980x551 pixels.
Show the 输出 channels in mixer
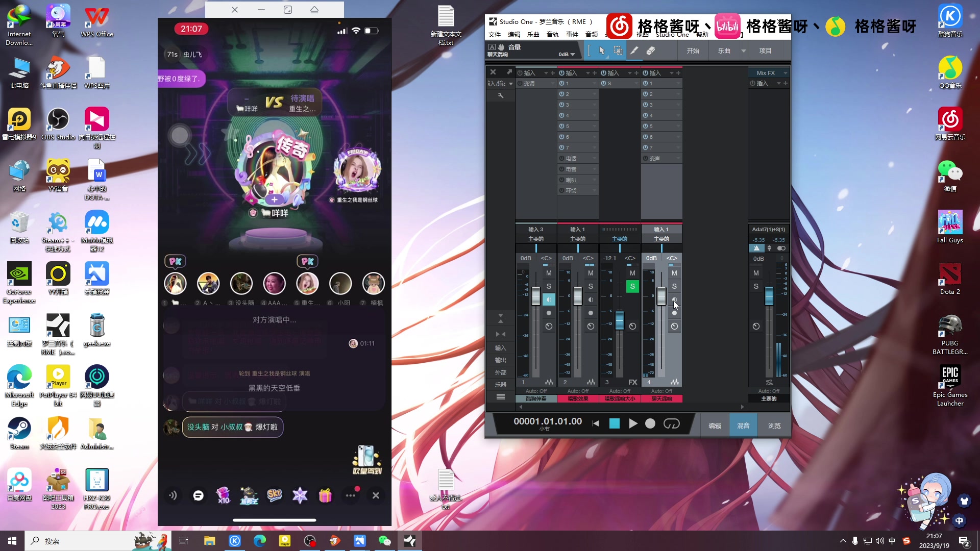tap(501, 360)
